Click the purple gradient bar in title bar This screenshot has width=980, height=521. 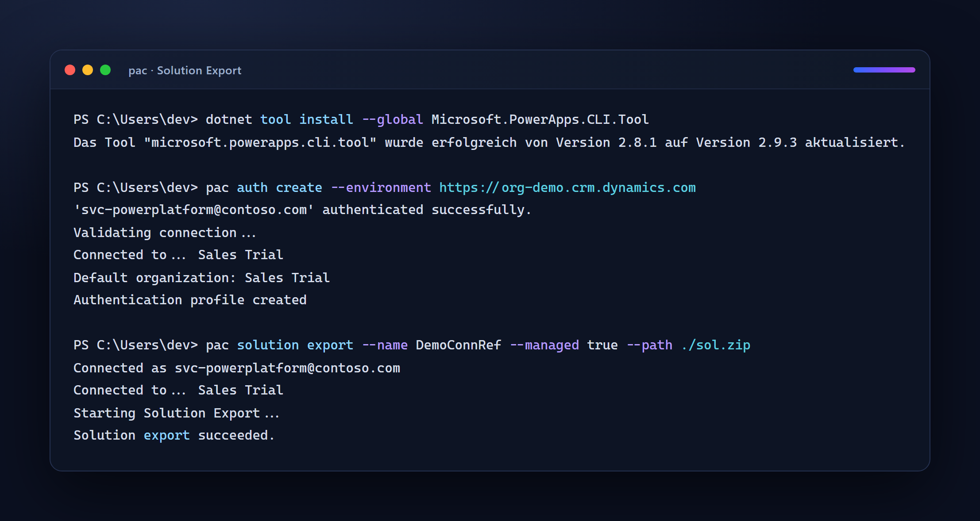coord(884,70)
